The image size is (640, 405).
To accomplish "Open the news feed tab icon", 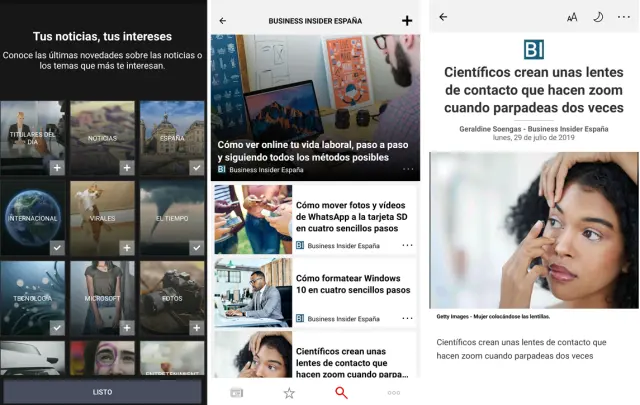I will (237, 393).
